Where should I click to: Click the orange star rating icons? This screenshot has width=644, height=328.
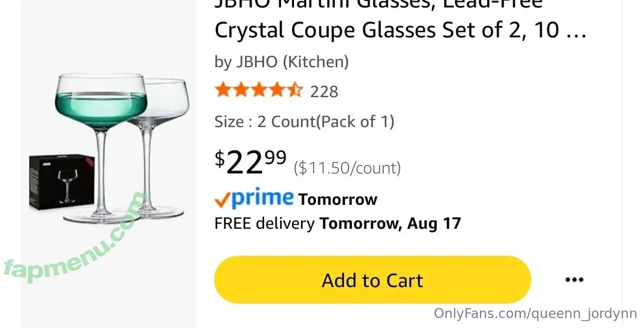pyautogui.click(x=259, y=91)
